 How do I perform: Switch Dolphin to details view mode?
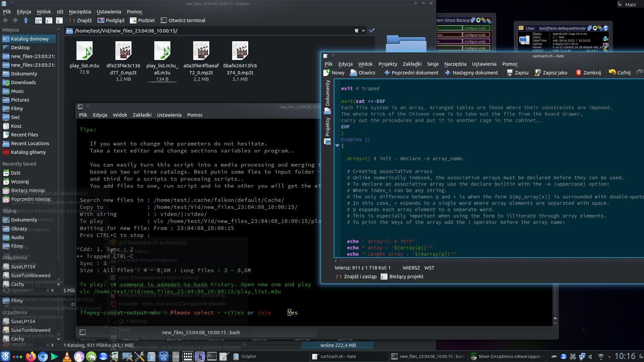[x=59, y=20]
